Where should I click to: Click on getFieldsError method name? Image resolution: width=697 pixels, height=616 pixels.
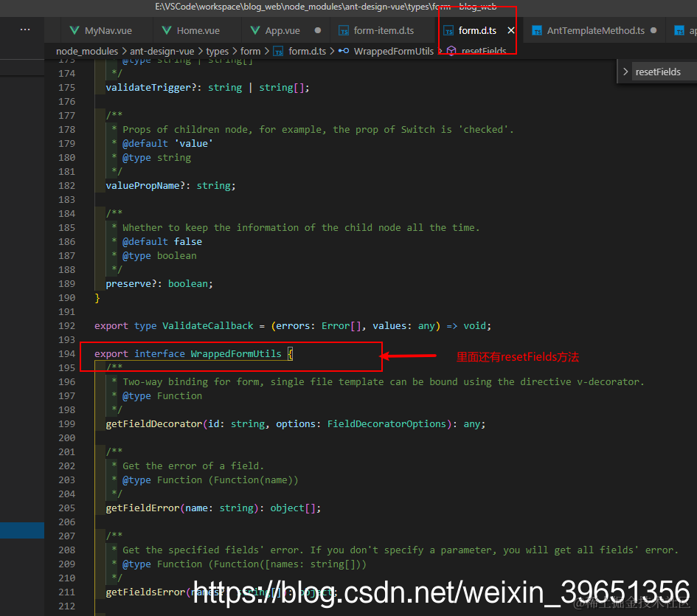pos(145,592)
